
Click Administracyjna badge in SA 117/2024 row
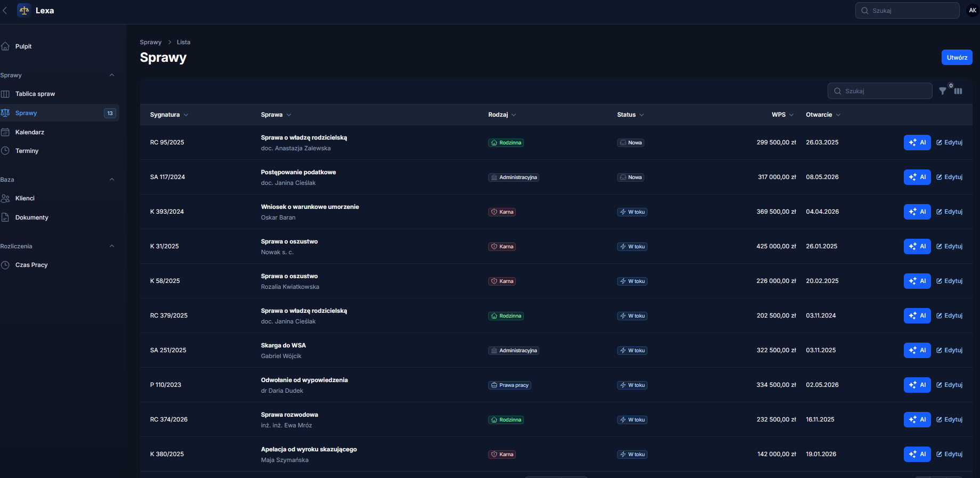click(x=514, y=177)
